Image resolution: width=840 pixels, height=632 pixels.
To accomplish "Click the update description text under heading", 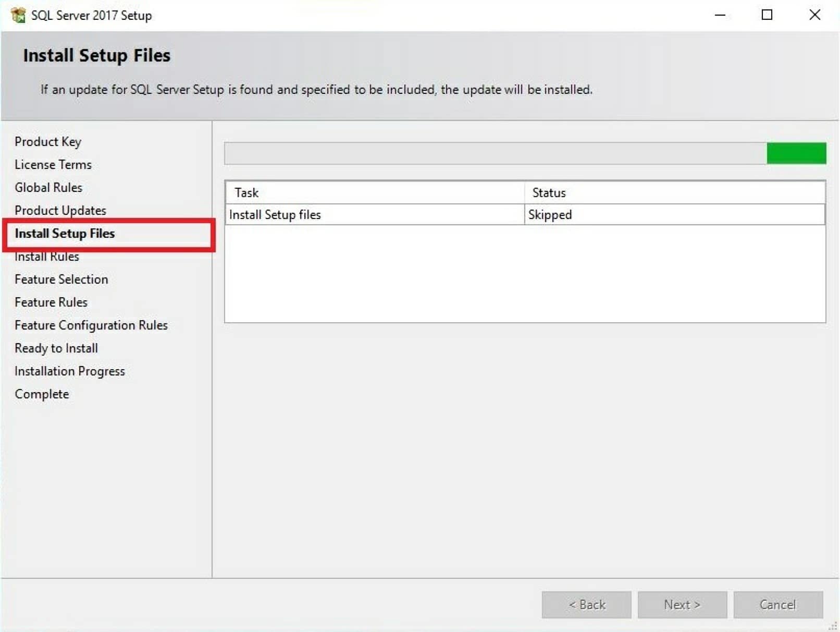I will coord(316,90).
